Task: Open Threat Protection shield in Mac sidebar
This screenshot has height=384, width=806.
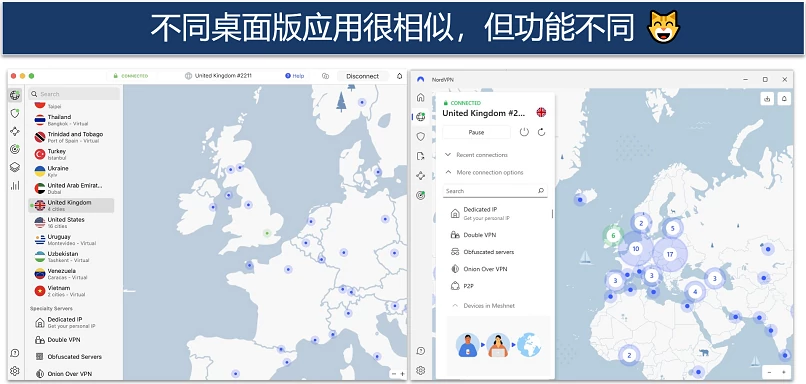Action: pos(15,113)
